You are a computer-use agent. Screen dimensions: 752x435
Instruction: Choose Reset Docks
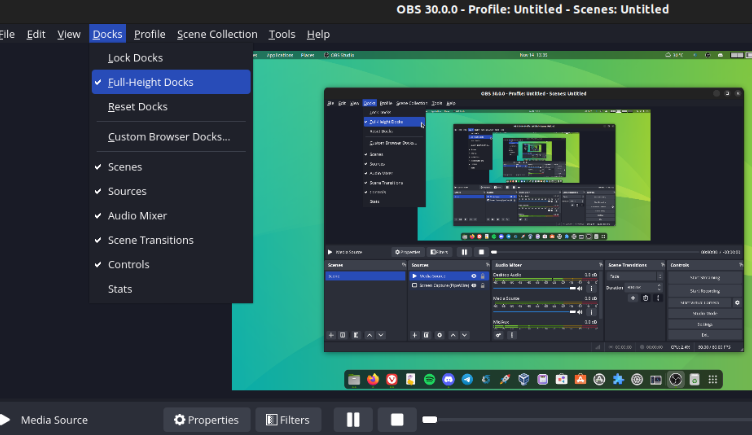(x=171, y=106)
